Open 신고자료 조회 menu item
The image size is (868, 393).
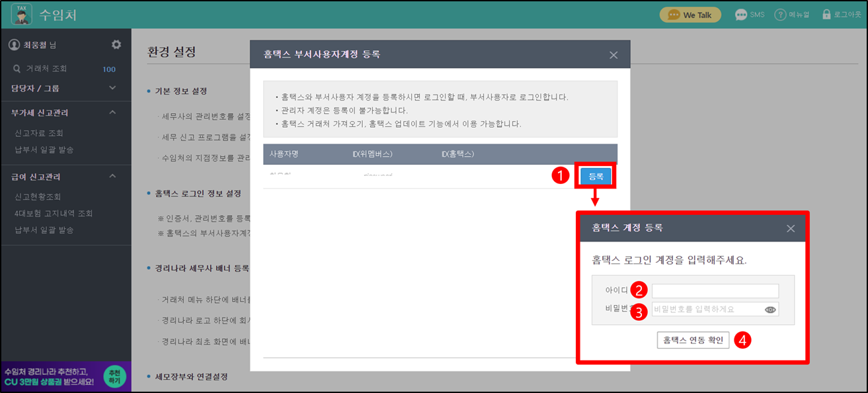[x=39, y=133]
